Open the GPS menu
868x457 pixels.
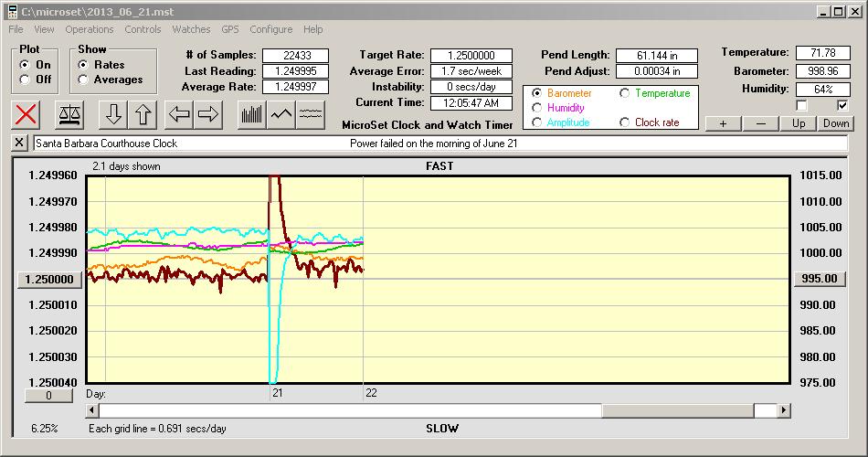pyautogui.click(x=230, y=29)
